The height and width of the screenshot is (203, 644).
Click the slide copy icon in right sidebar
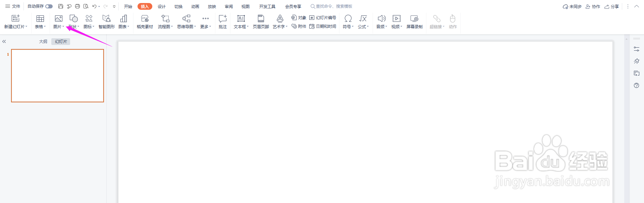tap(637, 73)
